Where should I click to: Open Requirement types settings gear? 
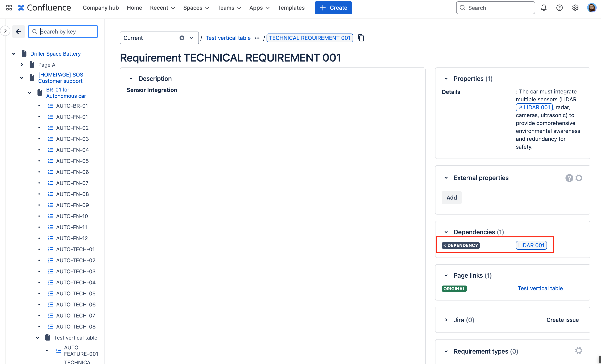579,351
